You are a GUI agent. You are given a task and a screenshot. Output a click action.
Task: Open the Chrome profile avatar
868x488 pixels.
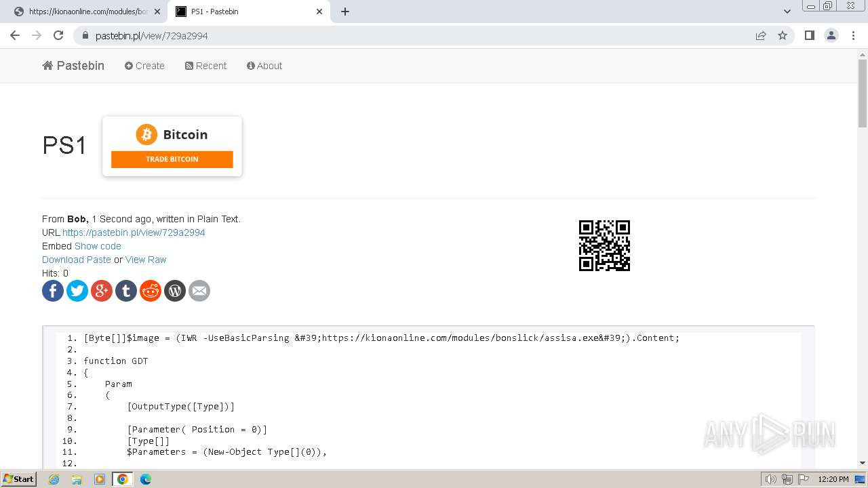[x=831, y=35]
